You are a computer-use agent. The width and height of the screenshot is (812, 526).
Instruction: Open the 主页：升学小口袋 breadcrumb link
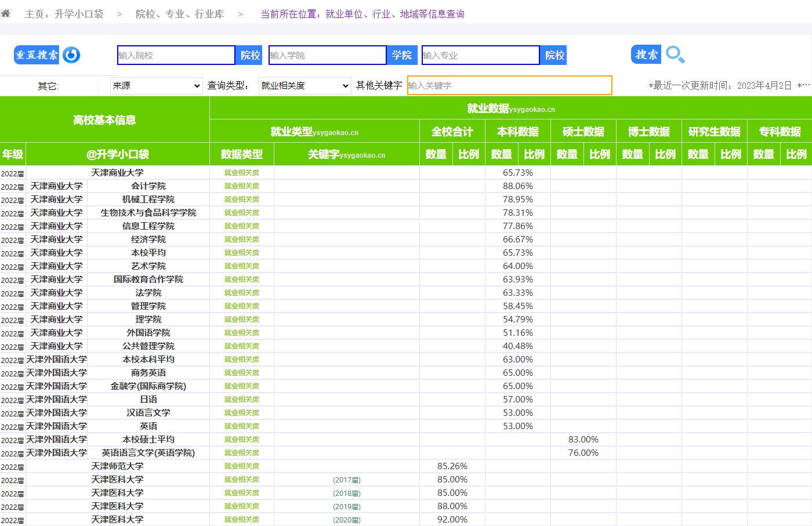(64, 14)
